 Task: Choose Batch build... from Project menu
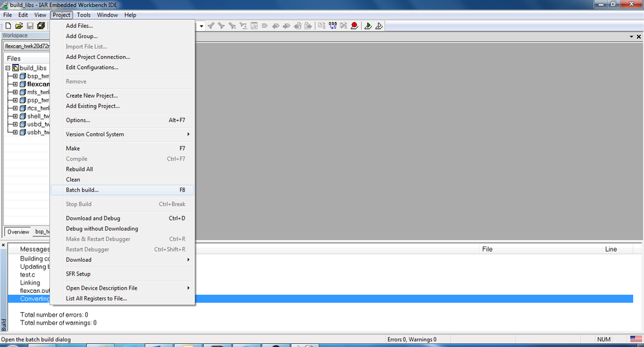[x=122, y=190]
